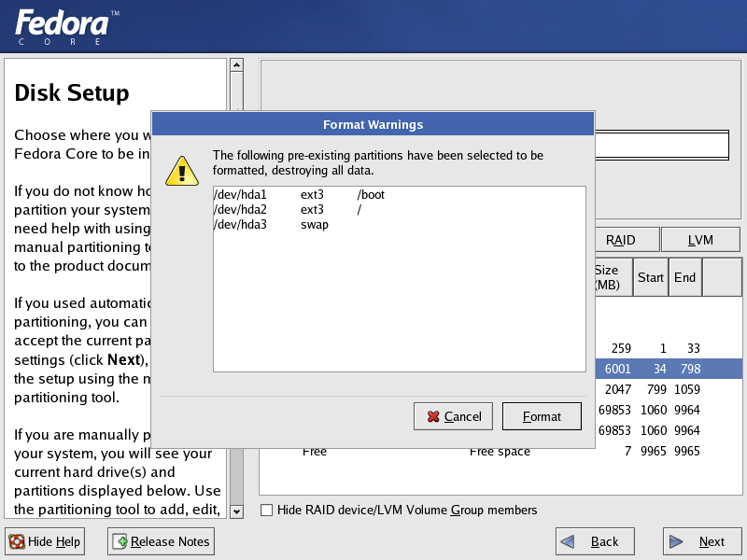Click the swap type text
Screen dimensions: 747x560
315,225
